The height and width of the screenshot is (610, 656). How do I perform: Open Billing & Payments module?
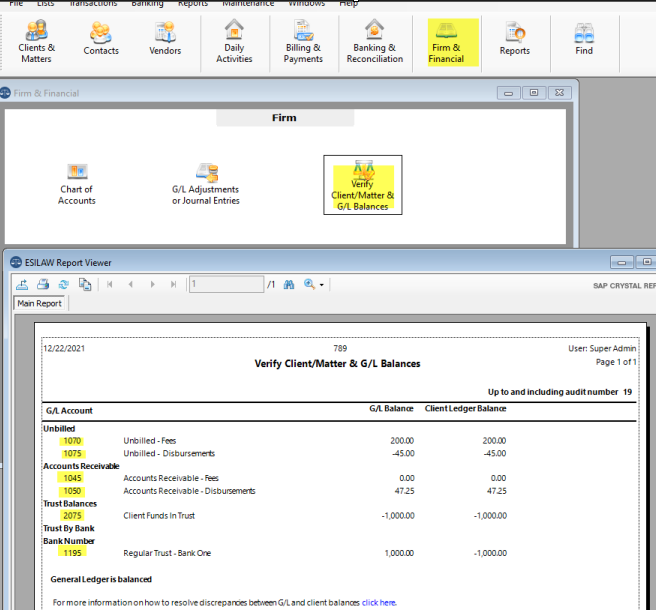click(303, 41)
